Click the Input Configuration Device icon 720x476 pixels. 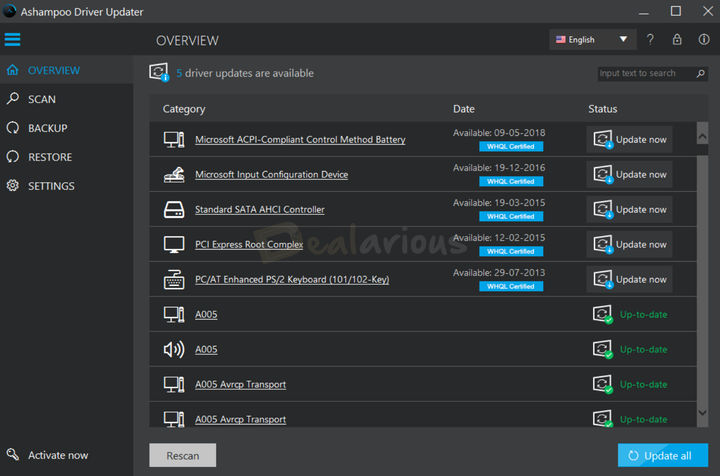(x=174, y=174)
